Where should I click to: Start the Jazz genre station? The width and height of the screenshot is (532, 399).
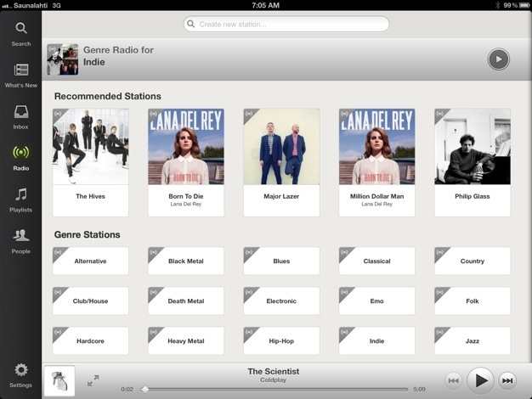tap(473, 341)
